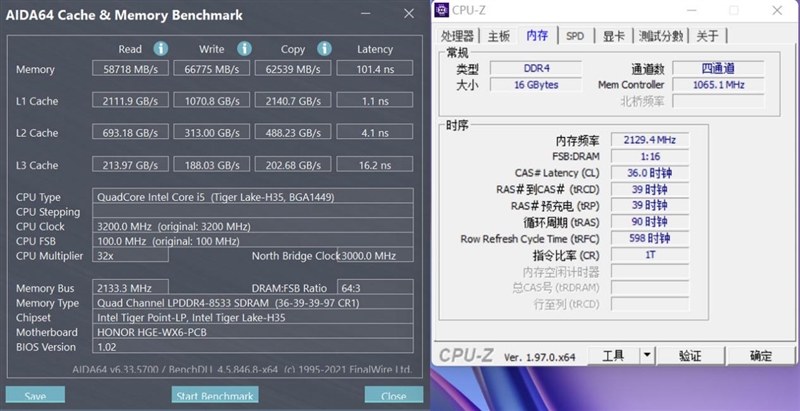Screen dimensions: 800x411
Task: Select L1 Cache Write value 1070.8 GB/s
Action: 212,100
